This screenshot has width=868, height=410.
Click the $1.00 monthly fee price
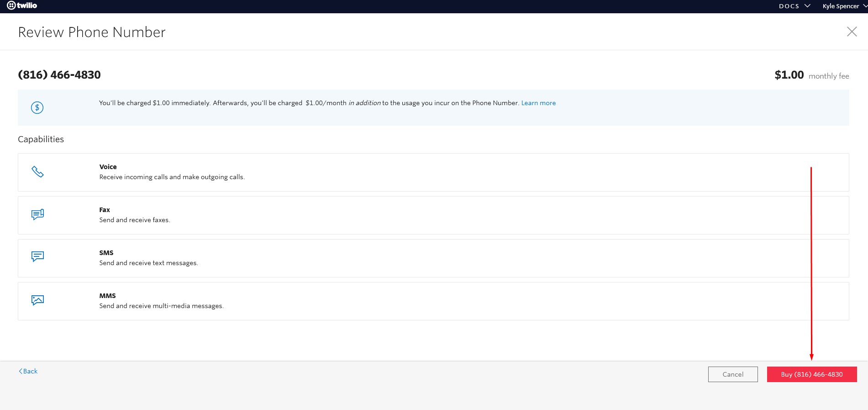(789, 75)
